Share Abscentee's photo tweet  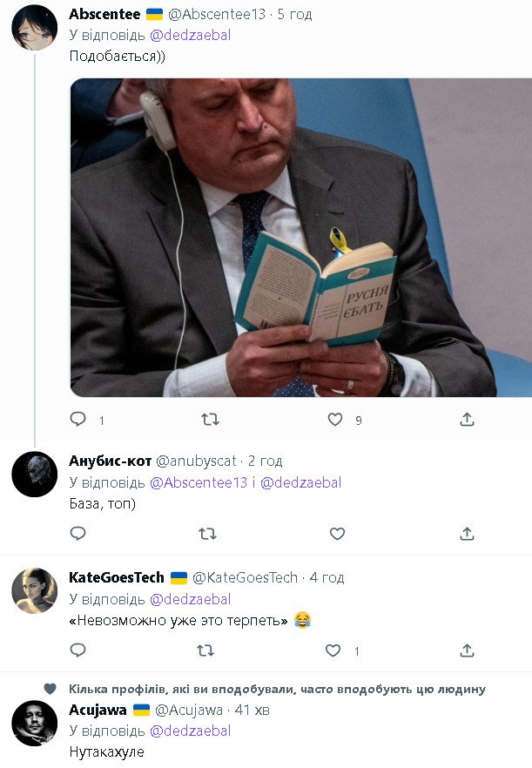click(x=467, y=420)
